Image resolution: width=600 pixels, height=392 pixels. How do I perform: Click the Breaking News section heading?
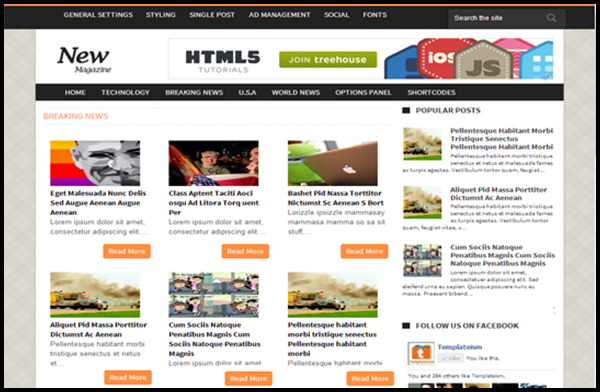pos(76,116)
